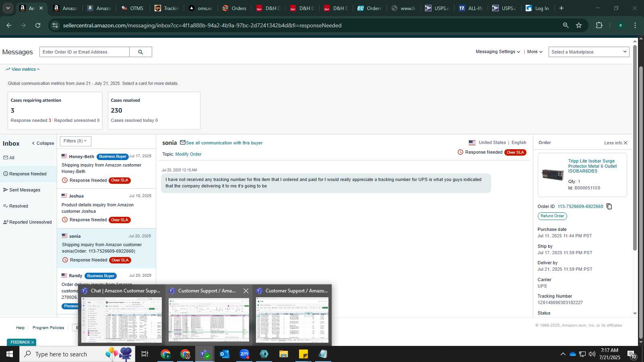The image size is (644, 362).
Task: Reload the page with the refresh icon
Action: click(x=38, y=25)
